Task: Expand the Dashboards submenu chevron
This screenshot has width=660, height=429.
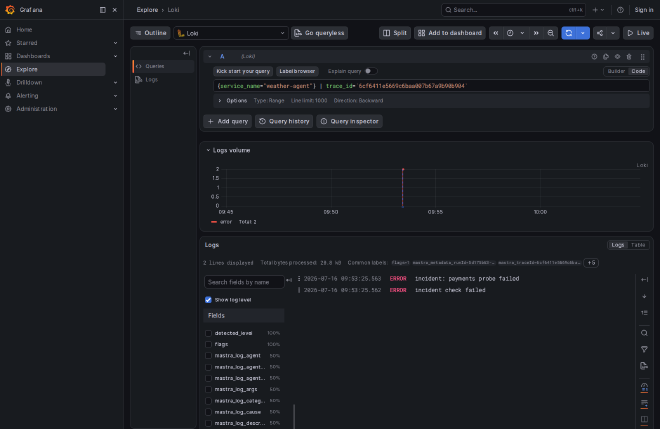Action: click(x=115, y=56)
